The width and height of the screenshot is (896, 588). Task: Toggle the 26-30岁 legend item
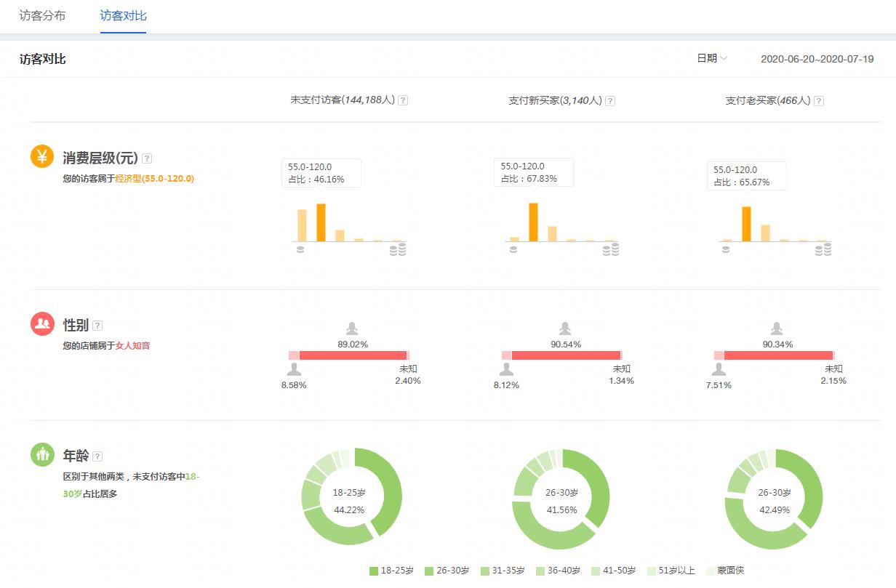click(447, 571)
